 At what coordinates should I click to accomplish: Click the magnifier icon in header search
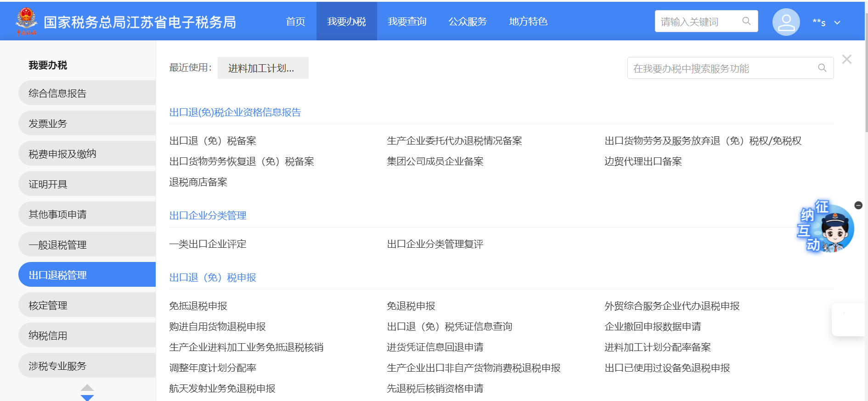pos(746,21)
